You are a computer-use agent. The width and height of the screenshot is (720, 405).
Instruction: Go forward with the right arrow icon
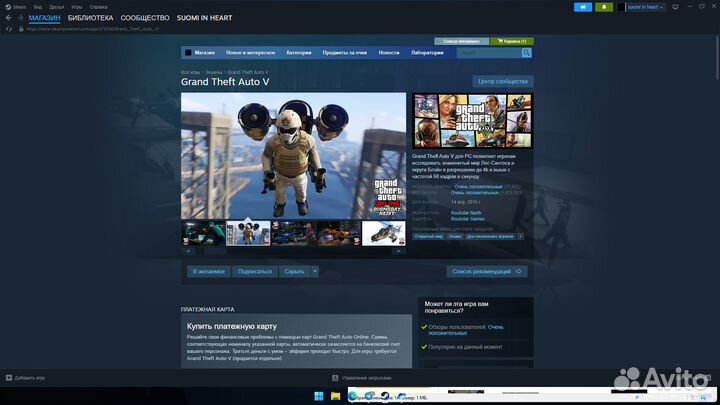[x=20, y=18]
